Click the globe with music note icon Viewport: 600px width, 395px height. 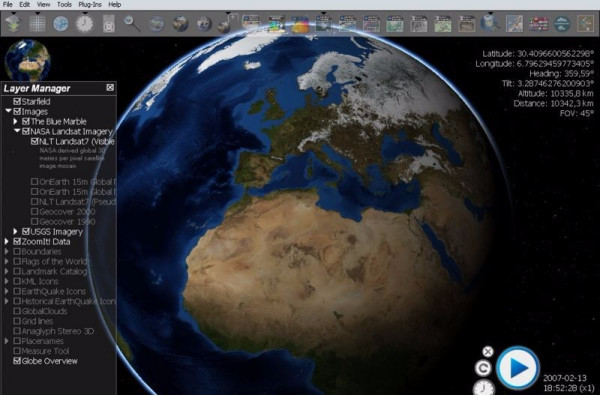(x=228, y=24)
